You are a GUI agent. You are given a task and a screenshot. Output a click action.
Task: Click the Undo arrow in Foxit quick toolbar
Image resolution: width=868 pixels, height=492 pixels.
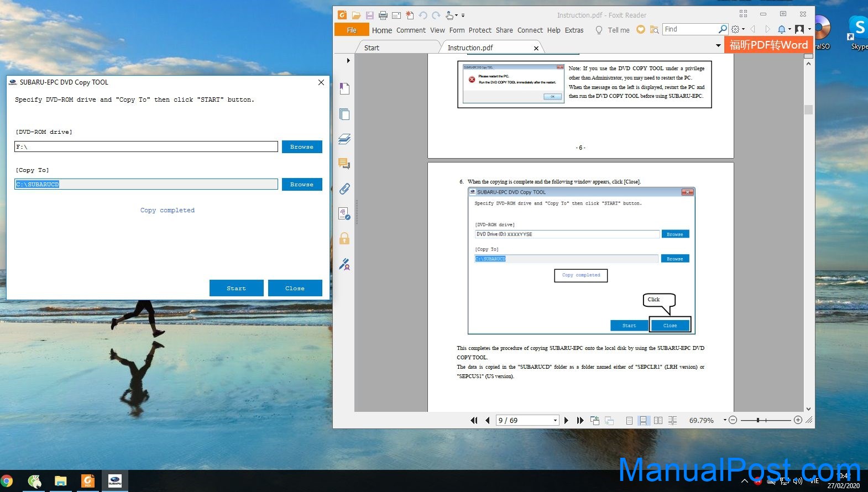423,15
